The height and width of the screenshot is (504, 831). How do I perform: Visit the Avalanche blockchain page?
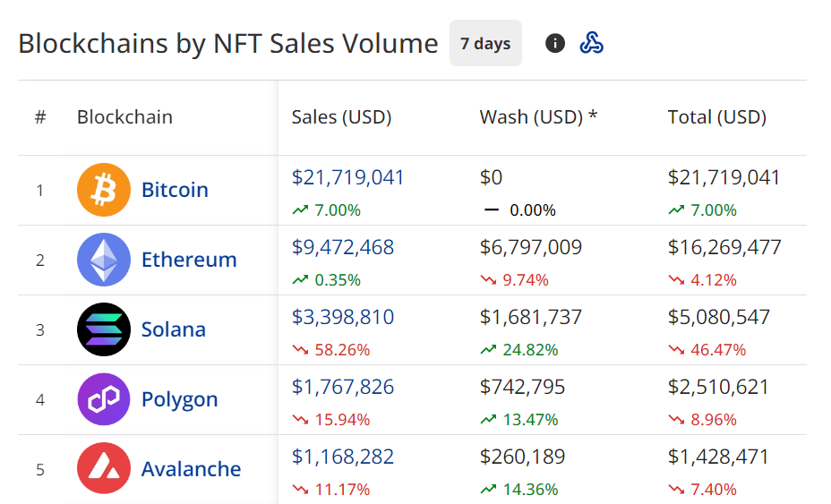(x=191, y=469)
